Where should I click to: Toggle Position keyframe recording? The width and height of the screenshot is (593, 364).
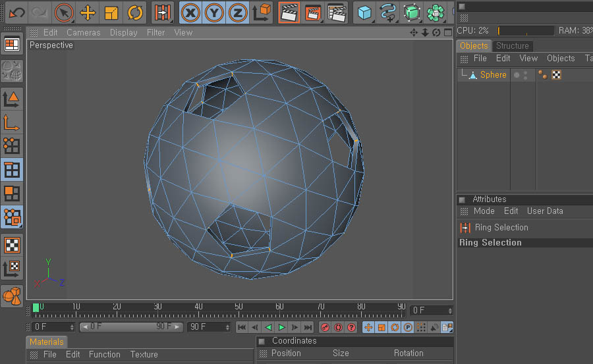click(x=368, y=327)
